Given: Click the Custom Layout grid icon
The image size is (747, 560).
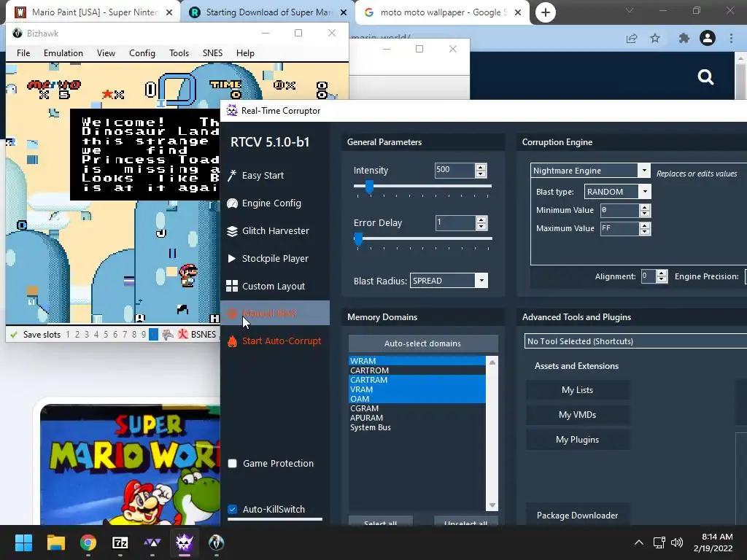Looking at the screenshot, I should pos(232,286).
